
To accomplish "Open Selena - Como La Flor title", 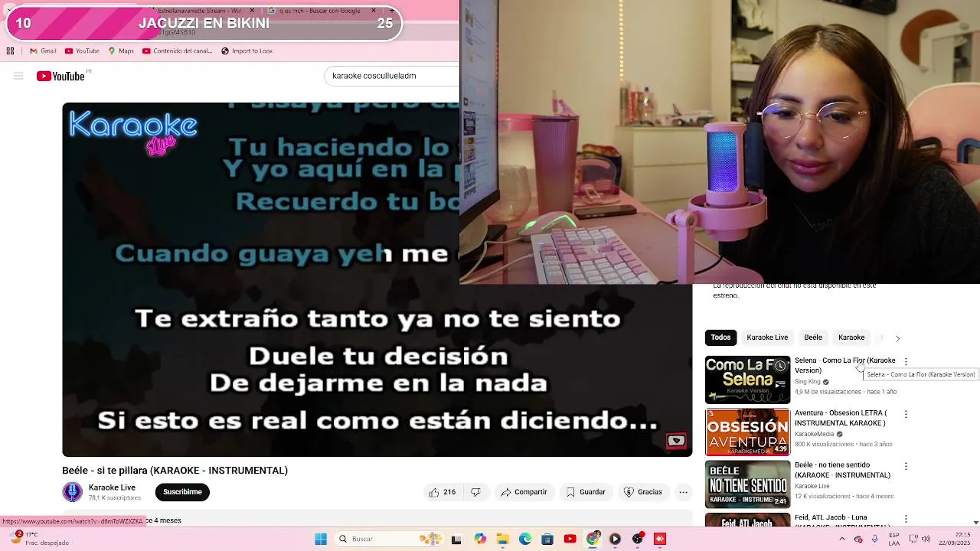I will pos(844,365).
